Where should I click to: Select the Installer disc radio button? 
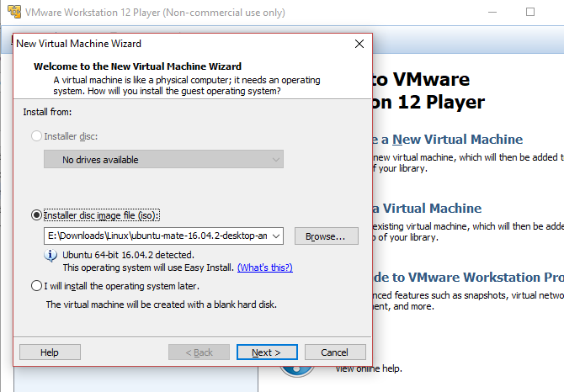point(35,136)
